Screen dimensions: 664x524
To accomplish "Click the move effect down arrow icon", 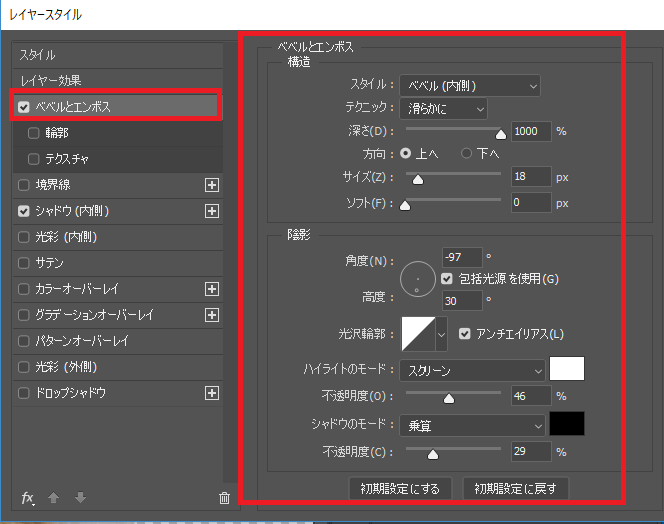I will click(x=80, y=497).
